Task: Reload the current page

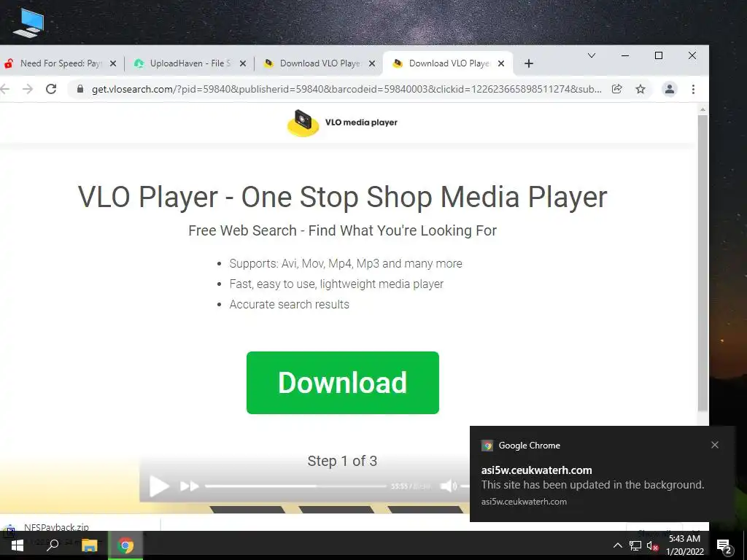Action: click(x=51, y=89)
